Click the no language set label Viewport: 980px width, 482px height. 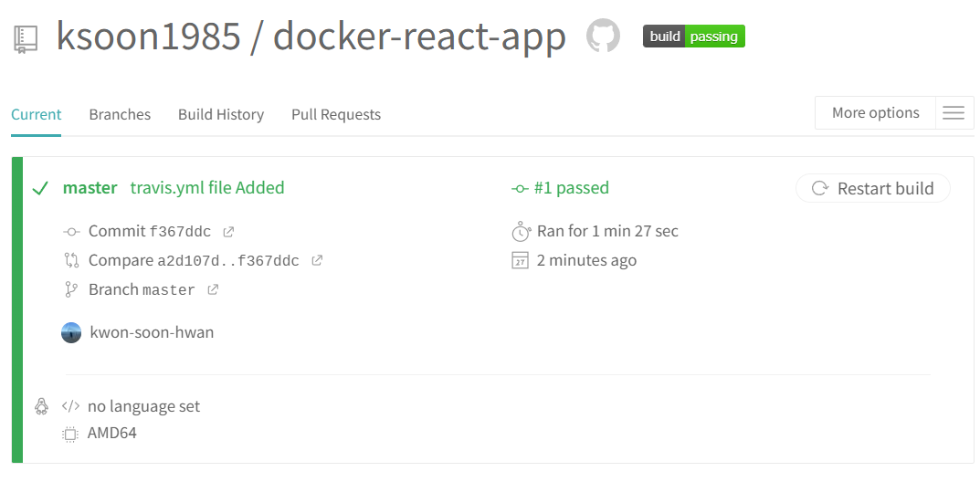[x=143, y=406]
